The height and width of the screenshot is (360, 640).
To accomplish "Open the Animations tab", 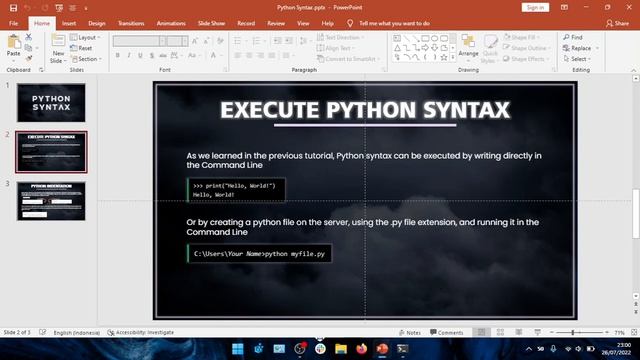I will 171,23.
